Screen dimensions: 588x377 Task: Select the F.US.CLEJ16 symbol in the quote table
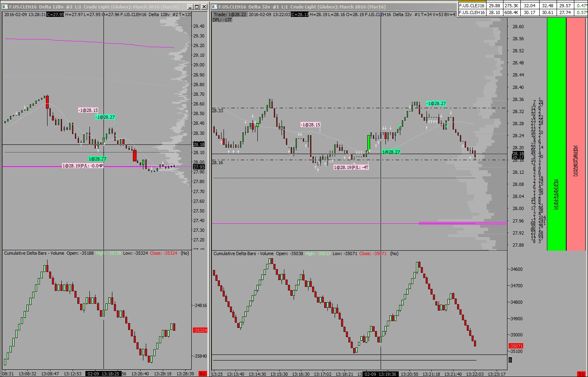(472, 6)
